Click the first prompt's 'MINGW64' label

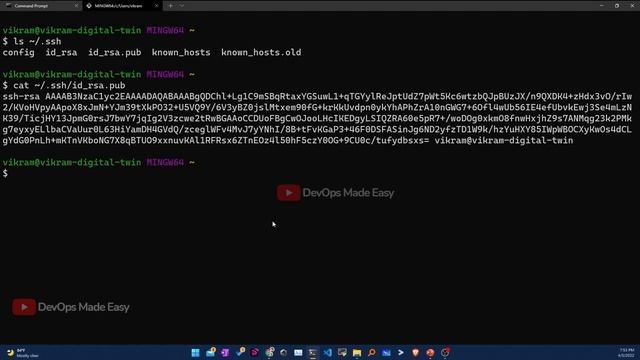click(x=165, y=30)
